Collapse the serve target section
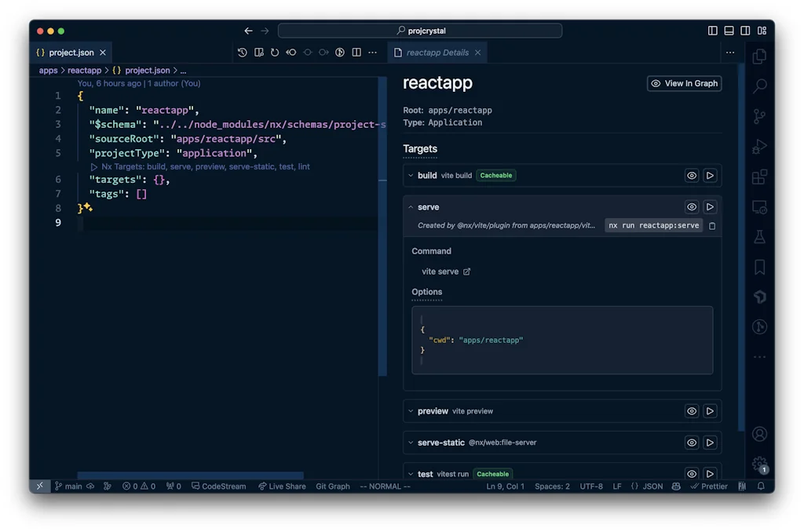The height and width of the screenshot is (532, 804). click(411, 207)
